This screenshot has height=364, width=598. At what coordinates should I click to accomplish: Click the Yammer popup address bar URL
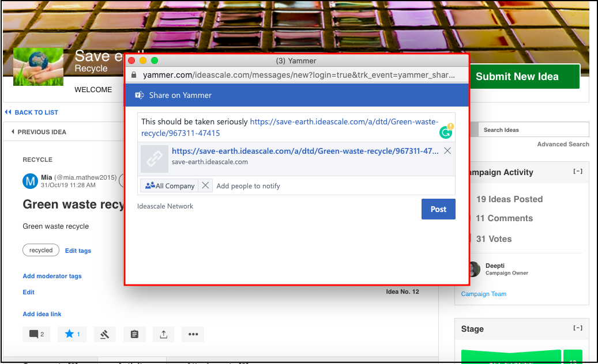299,75
